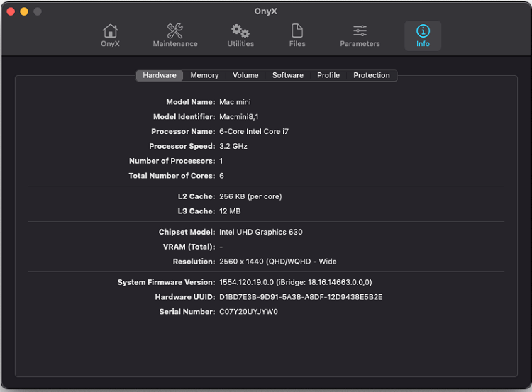Open the Files section
532x392 pixels.
tap(297, 35)
